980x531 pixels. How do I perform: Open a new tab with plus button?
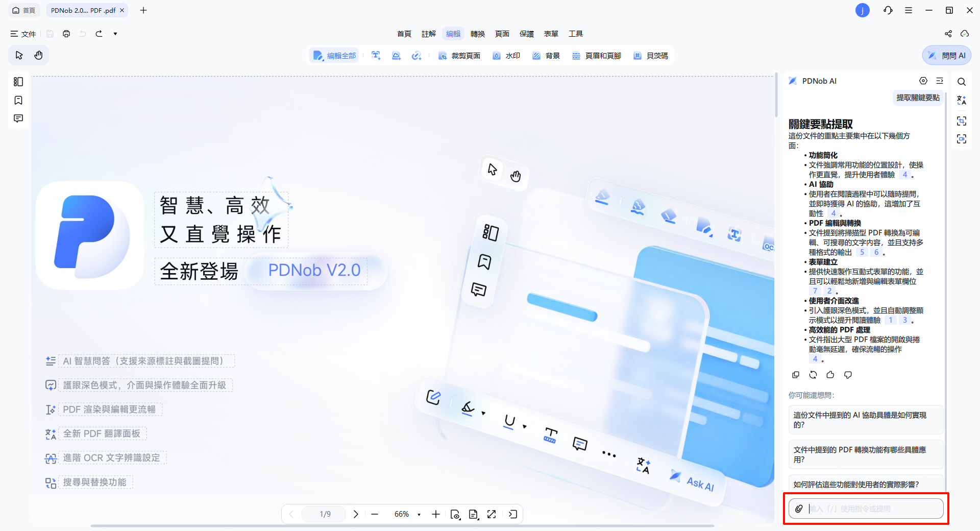[143, 10]
